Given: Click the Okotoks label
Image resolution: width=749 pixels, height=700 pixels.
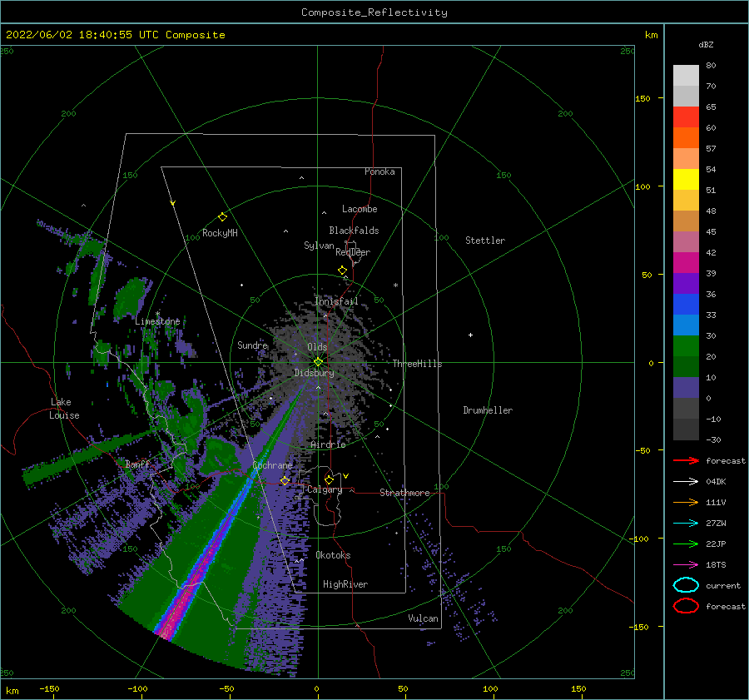Looking at the screenshot, I should [333, 555].
